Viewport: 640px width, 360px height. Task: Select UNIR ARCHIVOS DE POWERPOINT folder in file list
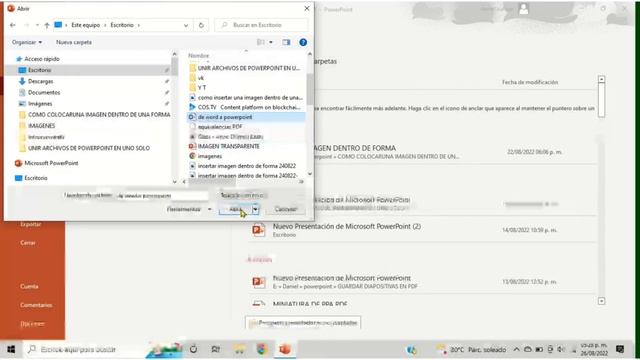tap(248, 68)
